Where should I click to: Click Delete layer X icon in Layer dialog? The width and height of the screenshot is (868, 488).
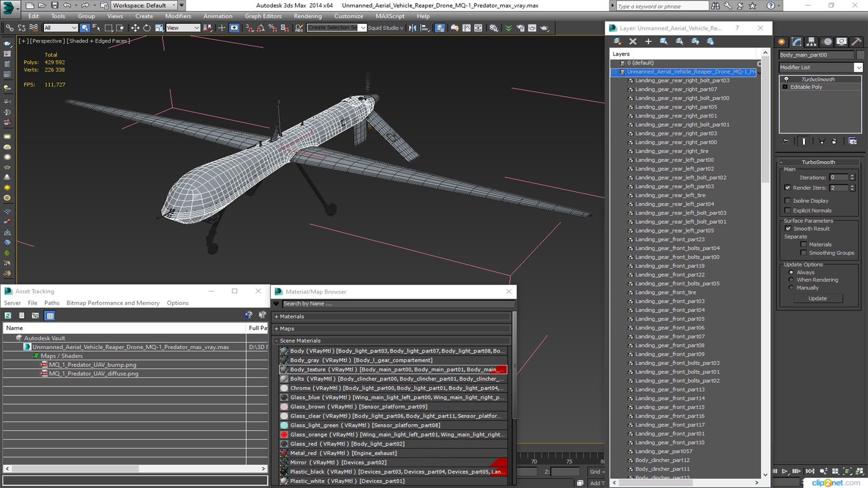pyautogui.click(x=633, y=42)
